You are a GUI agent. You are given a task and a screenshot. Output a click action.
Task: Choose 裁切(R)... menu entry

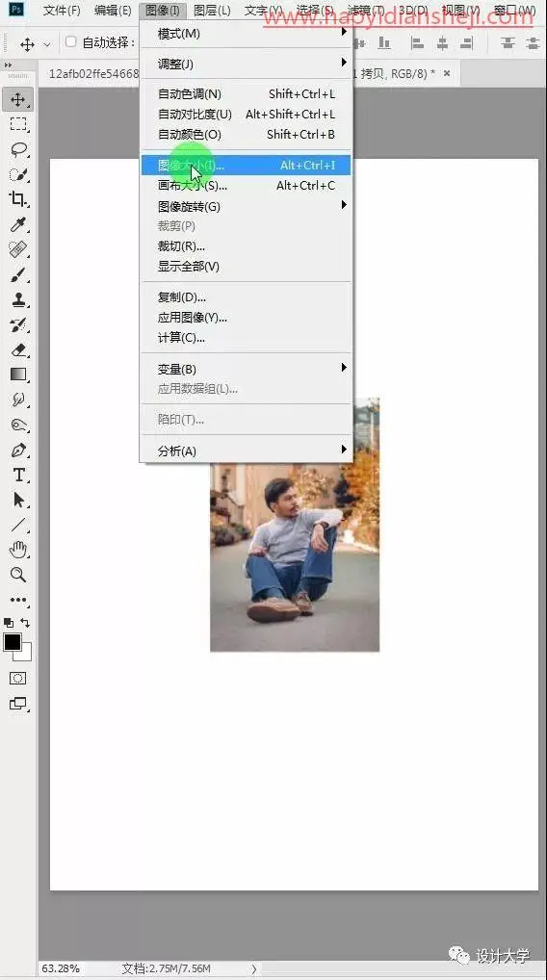click(x=246, y=245)
